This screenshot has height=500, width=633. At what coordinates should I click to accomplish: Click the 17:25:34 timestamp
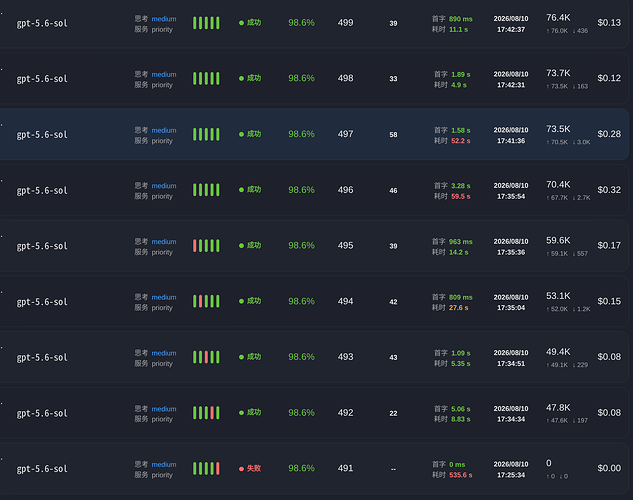coord(511,475)
